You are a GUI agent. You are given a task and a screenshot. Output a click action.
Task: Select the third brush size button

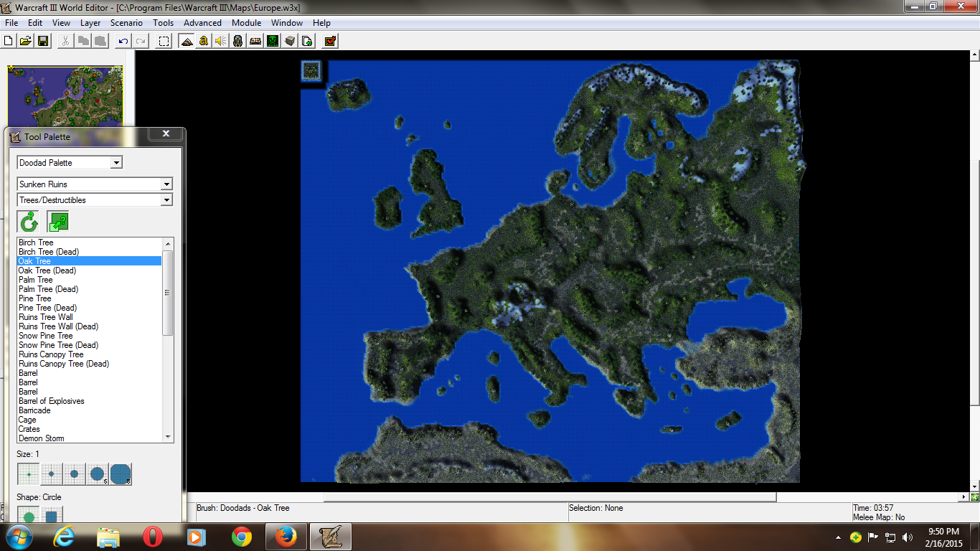click(x=74, y=474)
